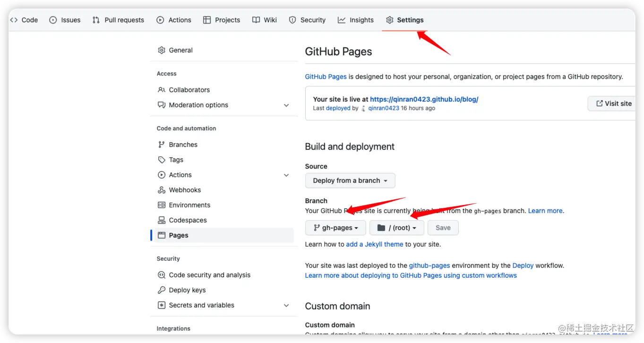Image resolution: width=644 pixels, height=343 pixels.
Task: Click the Security shield icon
Action: click(x=292, y=20)
